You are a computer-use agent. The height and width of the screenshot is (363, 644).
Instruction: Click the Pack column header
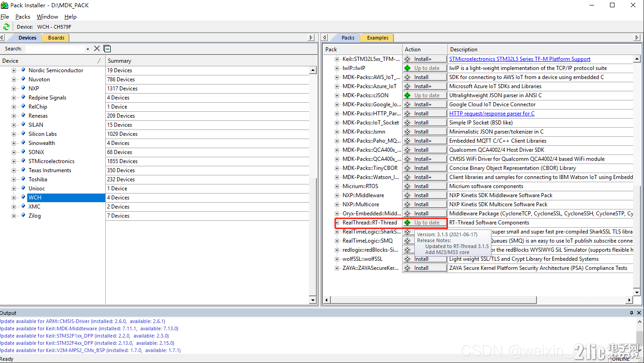coord(363,49)
